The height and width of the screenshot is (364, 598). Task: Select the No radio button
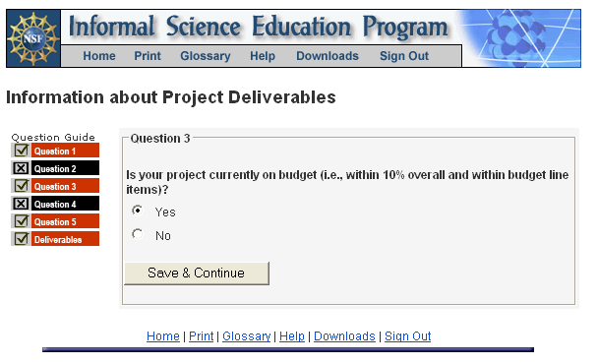pyautogui.click(x=138, y=234)
